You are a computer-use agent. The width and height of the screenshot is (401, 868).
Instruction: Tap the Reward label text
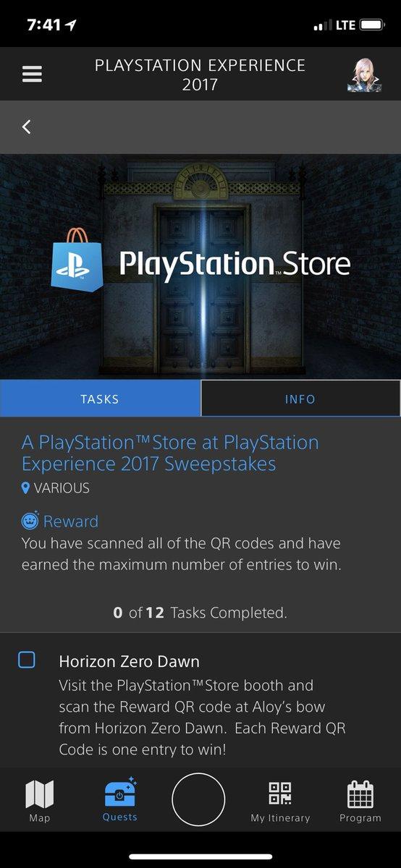[x=71, y=522]
